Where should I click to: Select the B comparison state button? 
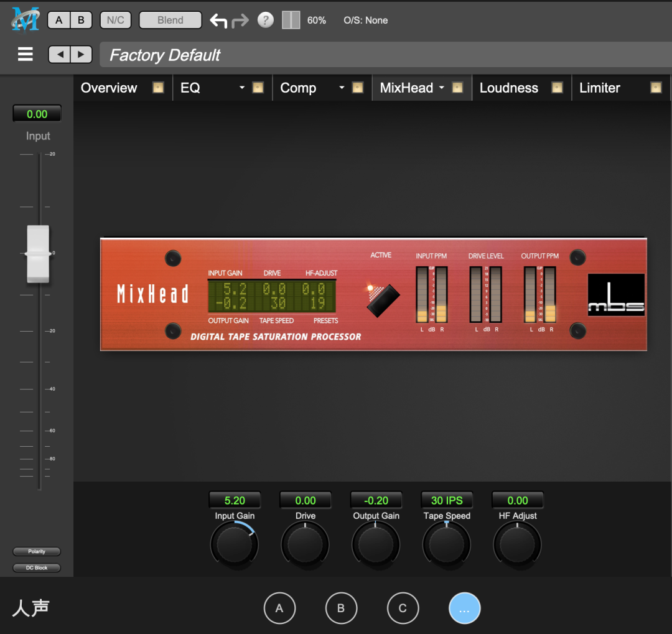[81, 20]
